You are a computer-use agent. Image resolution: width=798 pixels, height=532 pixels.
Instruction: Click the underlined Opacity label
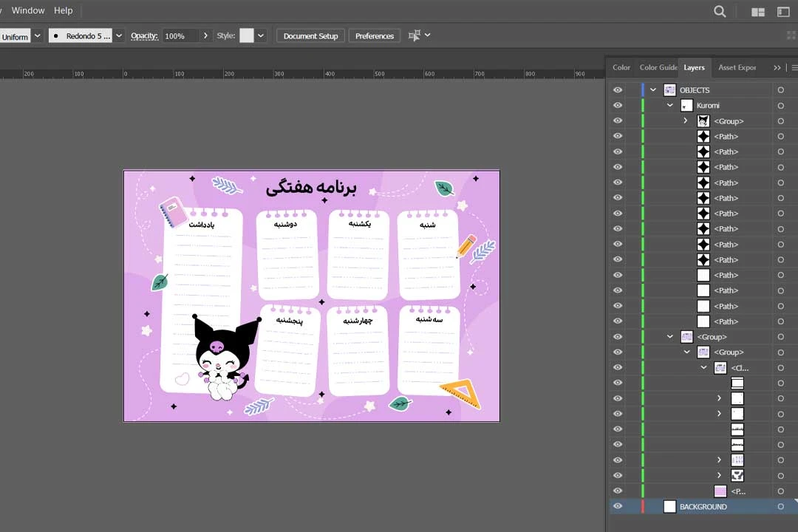coord(145,36)
